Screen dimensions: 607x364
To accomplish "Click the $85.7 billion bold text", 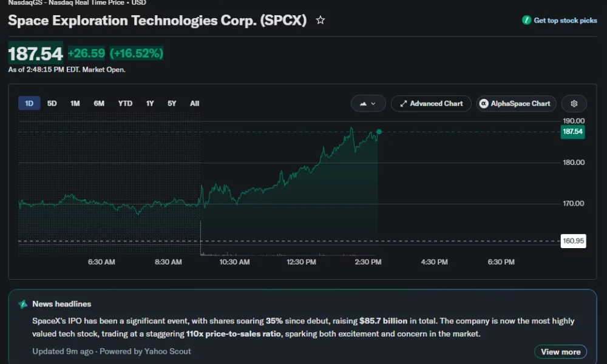I will pos(383,321).
